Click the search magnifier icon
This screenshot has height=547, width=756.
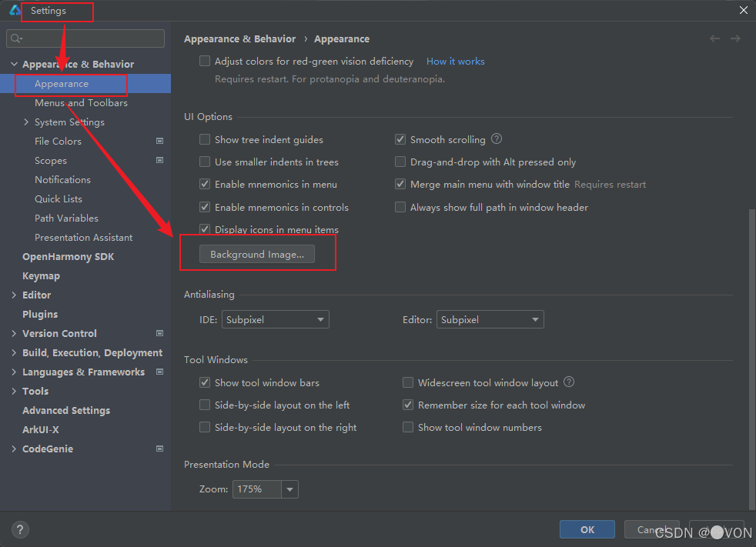[17, 38]
